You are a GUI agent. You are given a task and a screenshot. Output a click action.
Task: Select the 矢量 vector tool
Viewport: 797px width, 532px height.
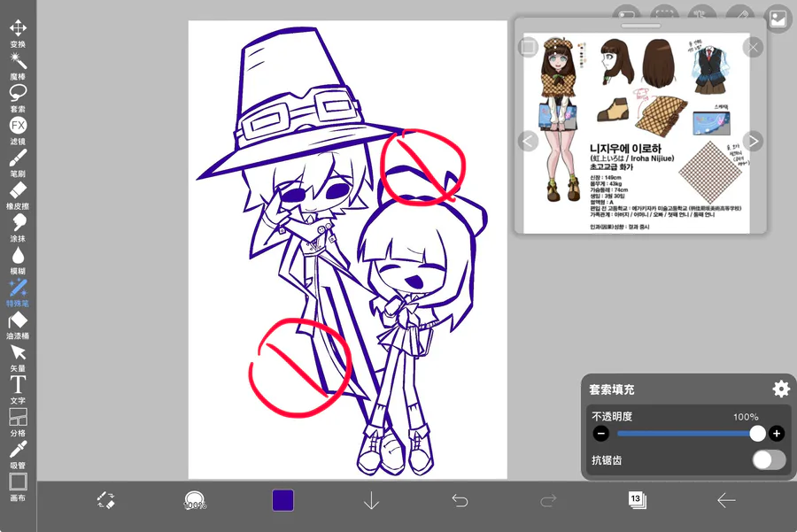click(18, 358)
